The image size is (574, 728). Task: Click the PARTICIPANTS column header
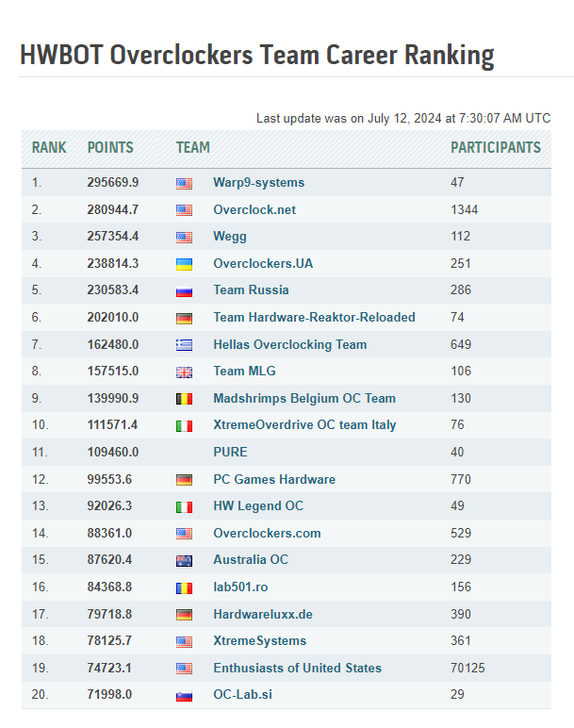[496, 148]
